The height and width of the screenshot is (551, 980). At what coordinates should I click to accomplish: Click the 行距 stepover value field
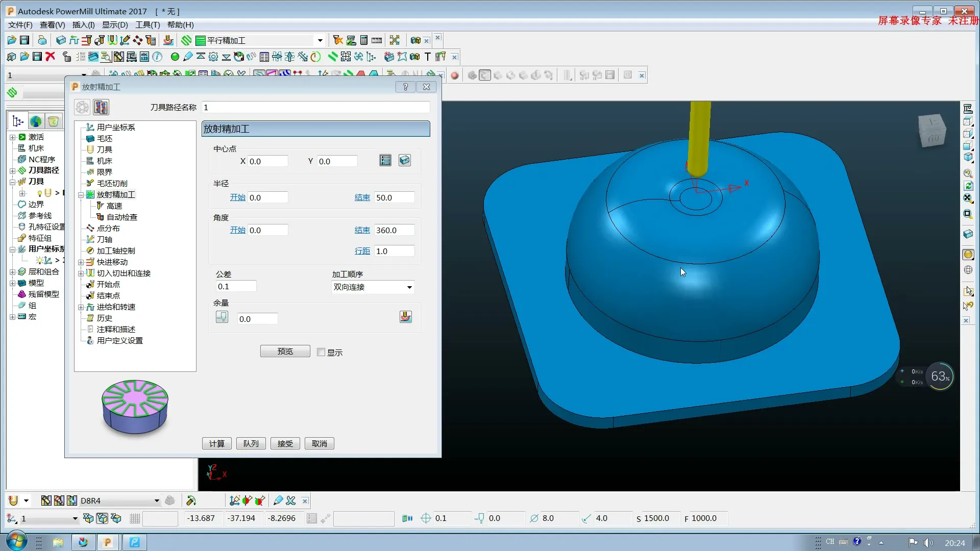pyautogui.click(x=393, y=251)
